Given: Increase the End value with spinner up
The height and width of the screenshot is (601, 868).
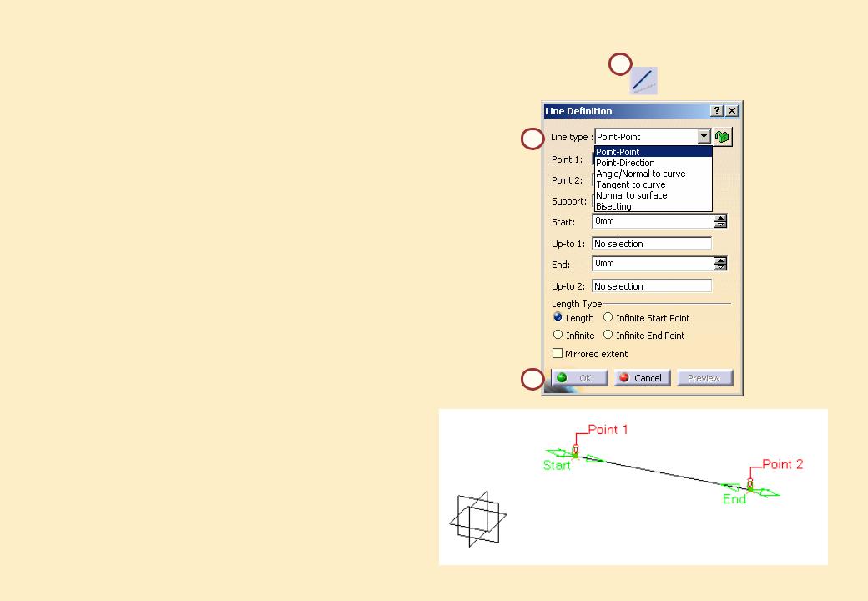Looking at the screenshot, I should coord(720,260).
